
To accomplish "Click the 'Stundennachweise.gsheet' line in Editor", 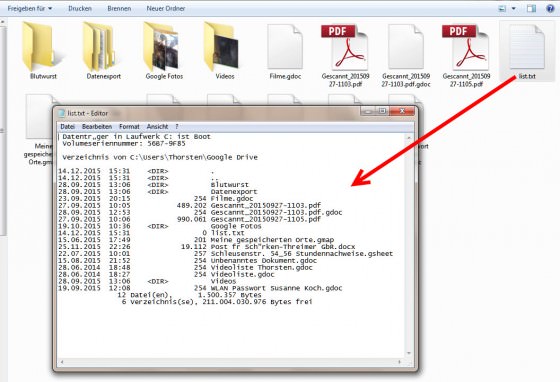I will click(225, 253).
